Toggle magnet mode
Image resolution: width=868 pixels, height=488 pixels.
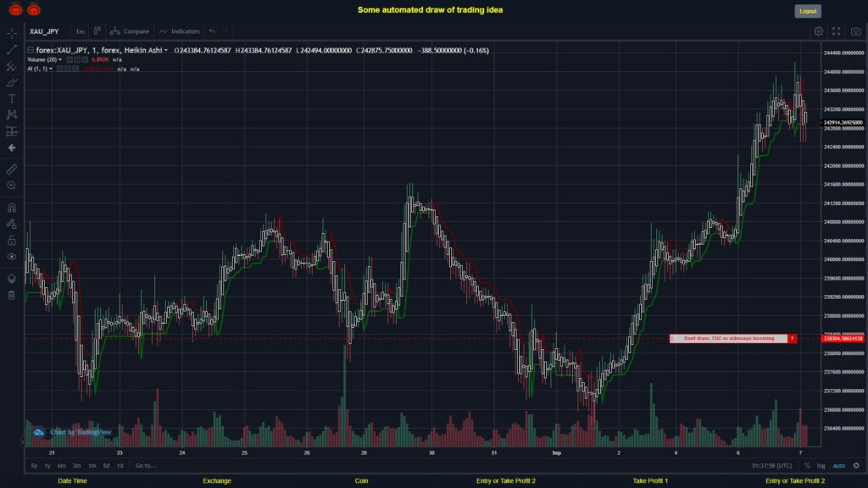point(12,208)
